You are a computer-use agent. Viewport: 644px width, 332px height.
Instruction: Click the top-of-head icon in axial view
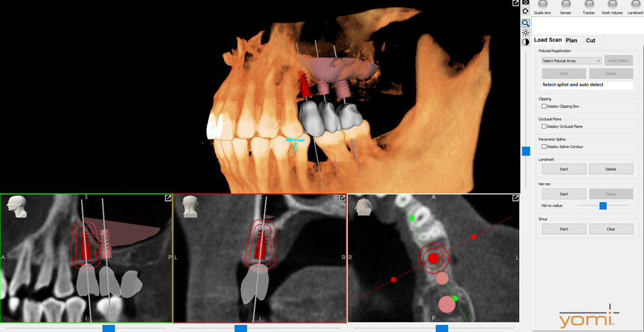(365, 207)
